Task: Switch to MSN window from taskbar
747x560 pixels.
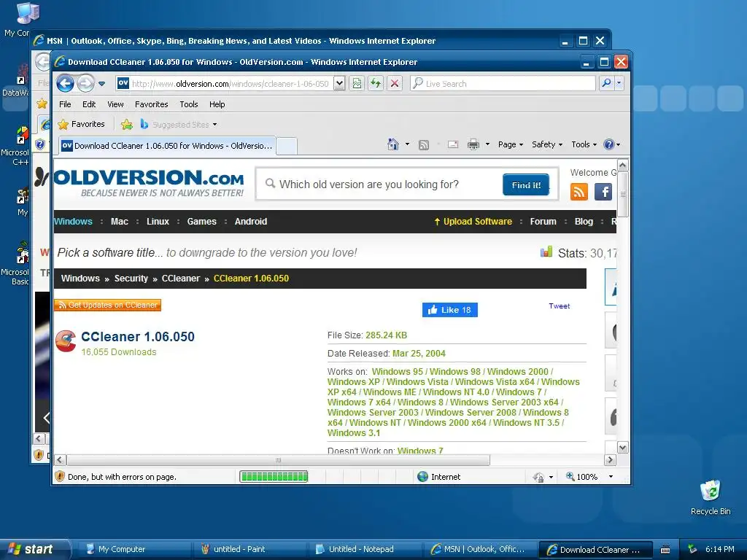Action: (x=479, y=549)
